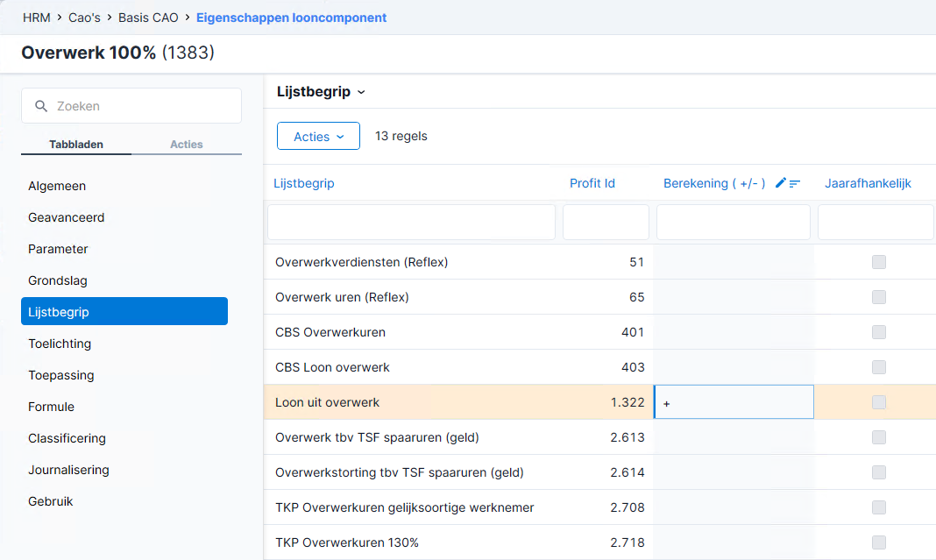Toggle Jaarafhankelijk checkbox for Overwerkverdiensten (Reflex)
Image resolution: width=936 pixels, height=560 pixels.
coord(879,262)
